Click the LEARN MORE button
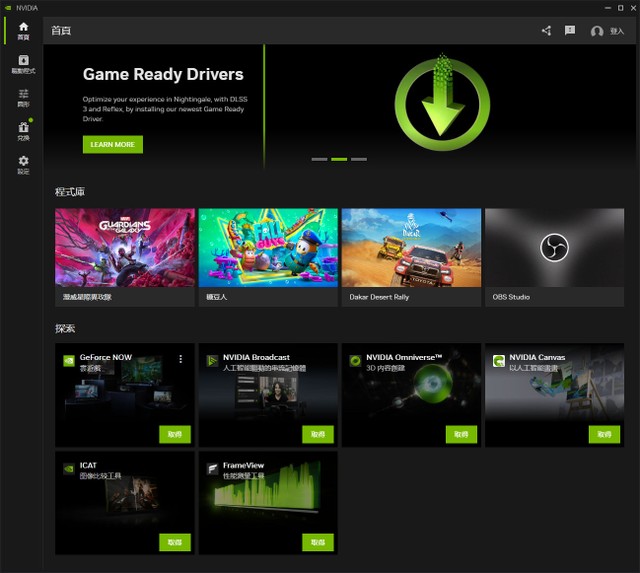This screenshot has width=640, height=573. tap(113, 144)
